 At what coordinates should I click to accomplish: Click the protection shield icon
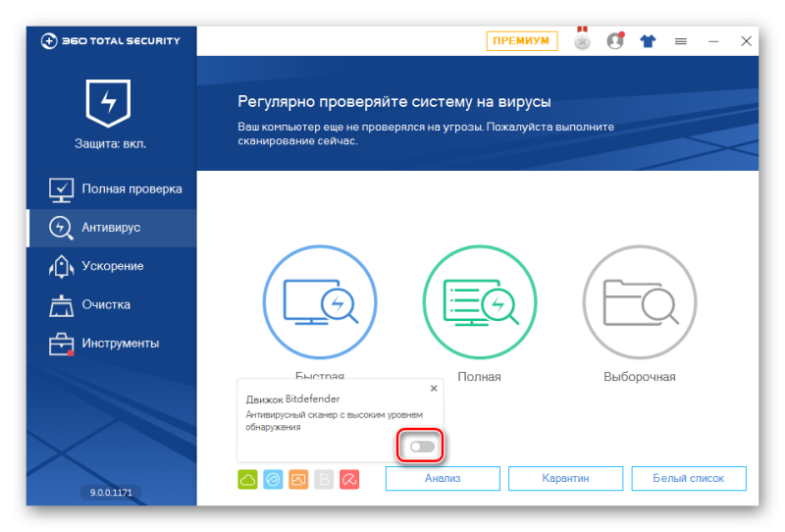point(108,103)
